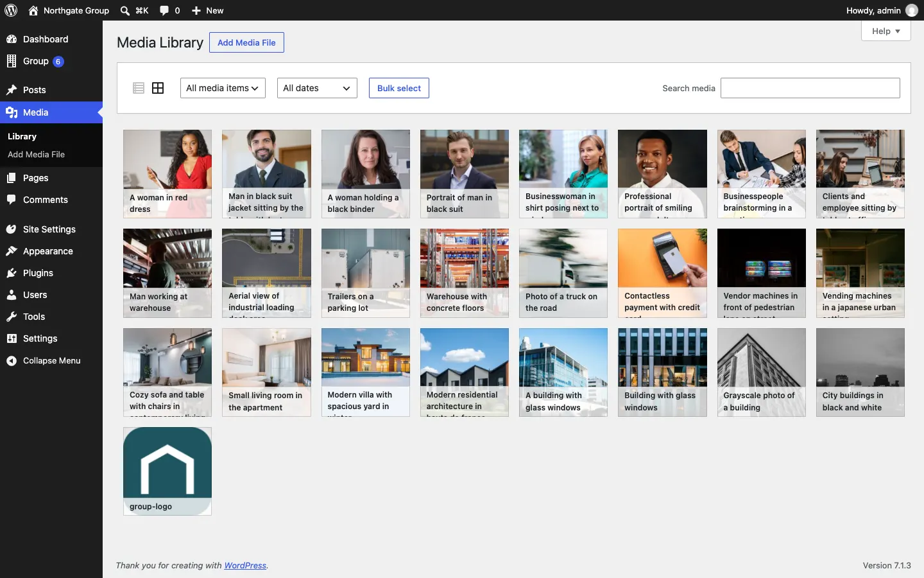Open the Contactless payment image
The height and width of the screenshot is (578, 924).
point(662,273)
